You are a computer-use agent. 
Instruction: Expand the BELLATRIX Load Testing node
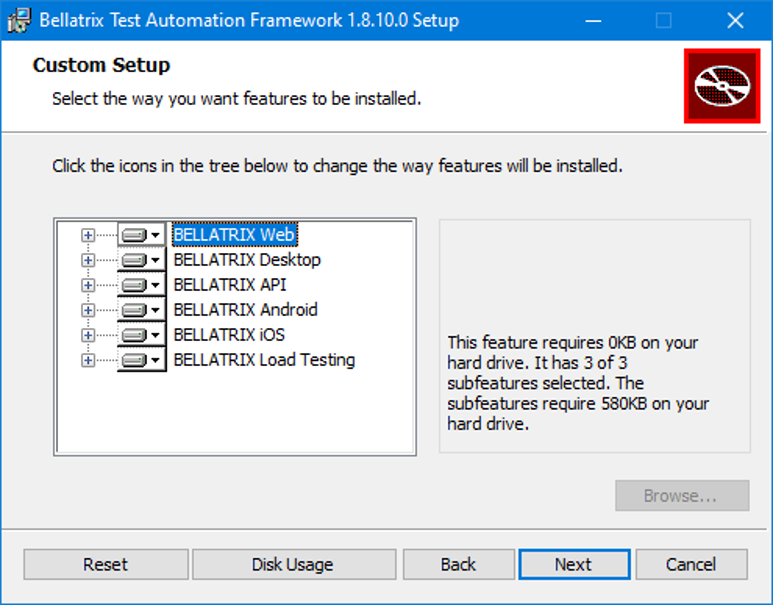(88, 360)
